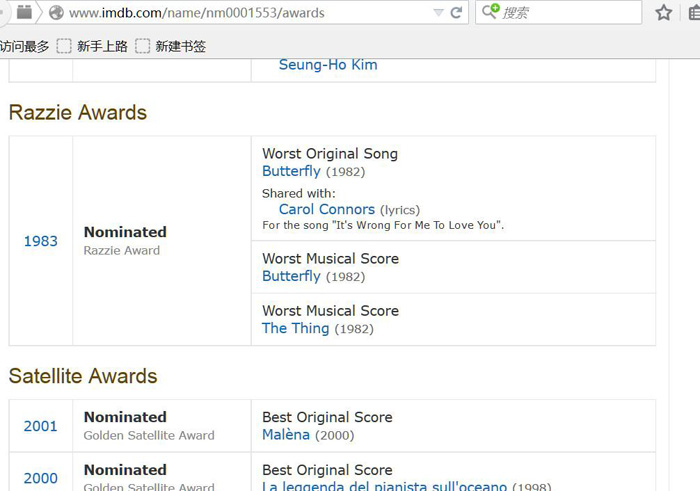
Task: Click the Worst Original Song text
Action: (330, 154)
